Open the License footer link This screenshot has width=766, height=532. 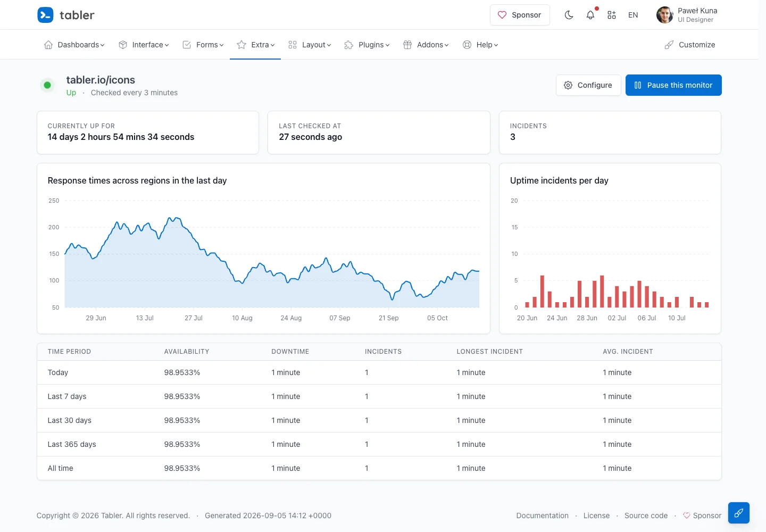(x=596, y=516)
